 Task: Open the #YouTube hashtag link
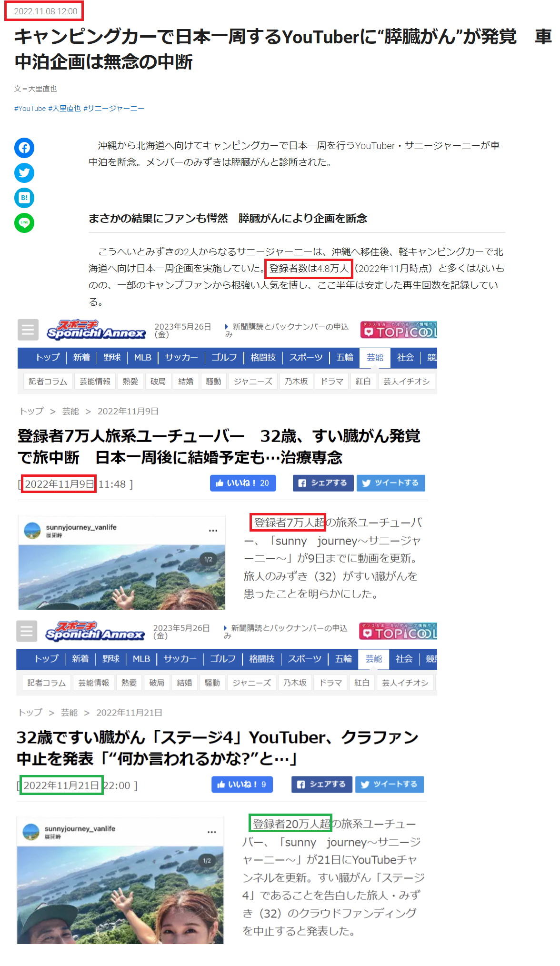coord(30,109)
